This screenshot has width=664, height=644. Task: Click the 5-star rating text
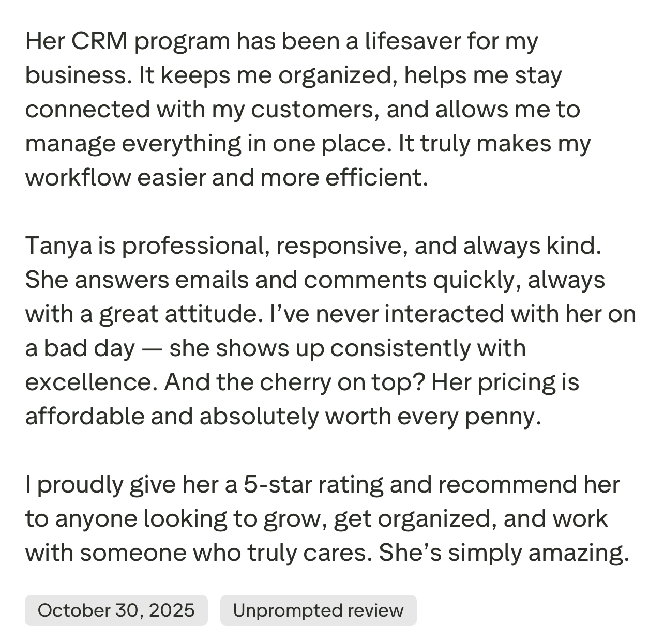314,485
